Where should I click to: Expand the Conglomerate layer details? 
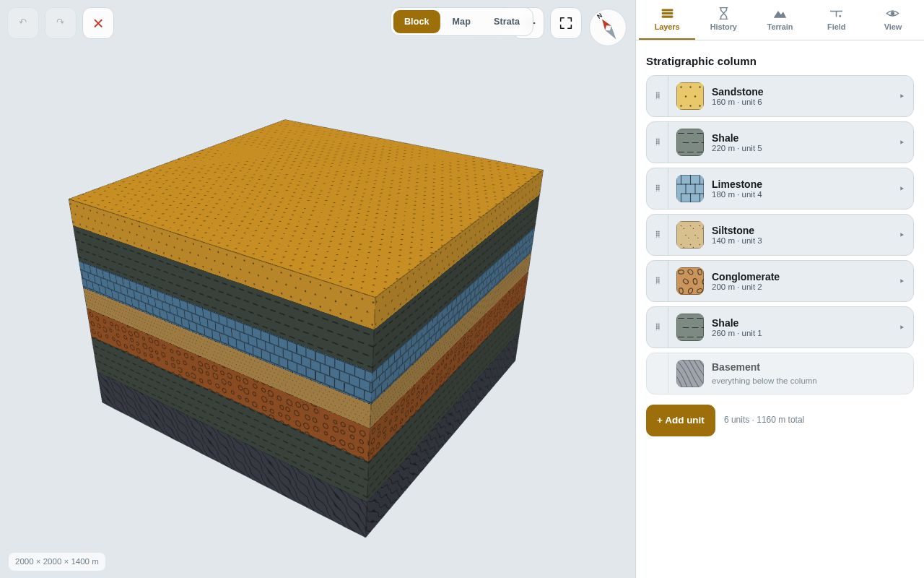902,281
